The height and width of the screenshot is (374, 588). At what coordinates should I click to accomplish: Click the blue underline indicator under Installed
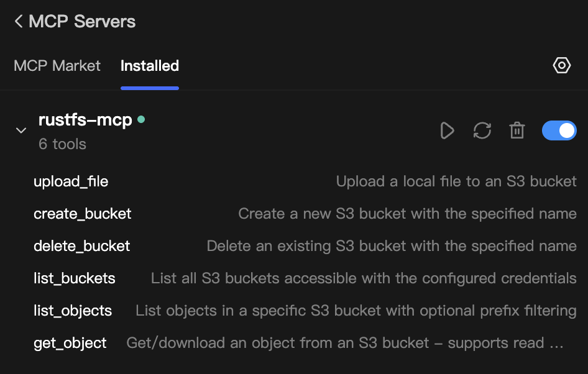pos(149,88)
